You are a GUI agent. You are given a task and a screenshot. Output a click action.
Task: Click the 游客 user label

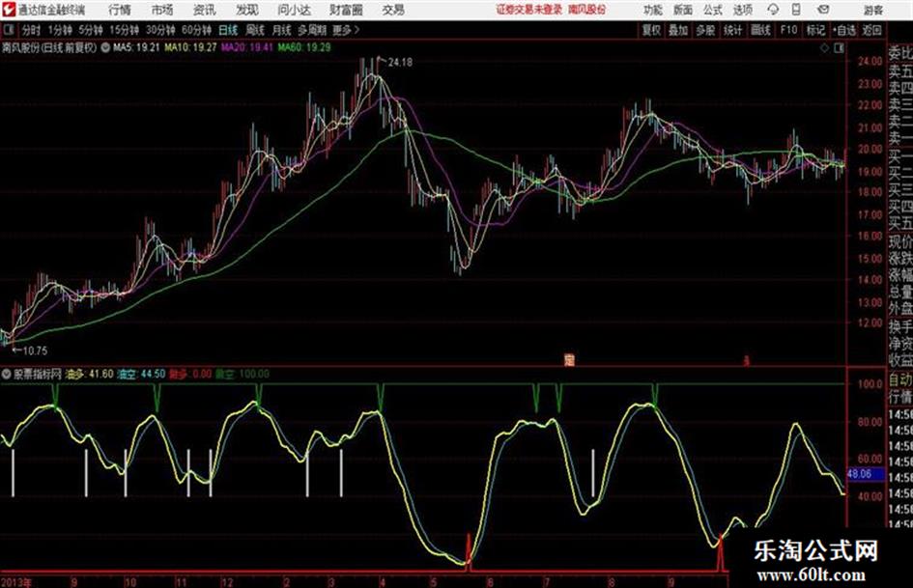pyautogui.click(x=872, y=10)
